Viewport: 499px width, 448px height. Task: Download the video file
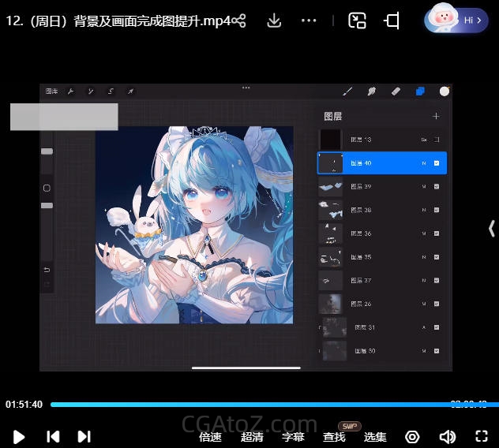click(x=274, y=21)
